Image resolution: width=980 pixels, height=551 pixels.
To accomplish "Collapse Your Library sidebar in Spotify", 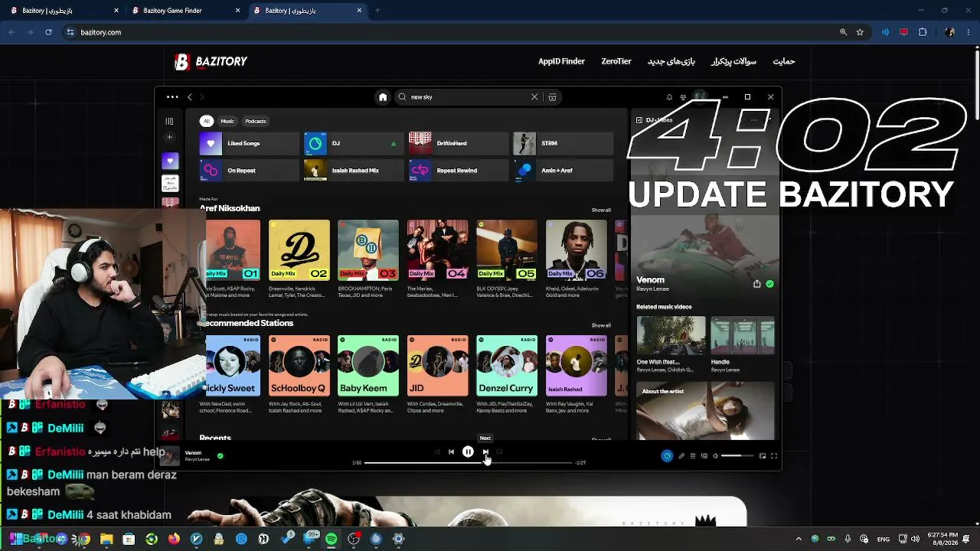I will click(169, 121).
